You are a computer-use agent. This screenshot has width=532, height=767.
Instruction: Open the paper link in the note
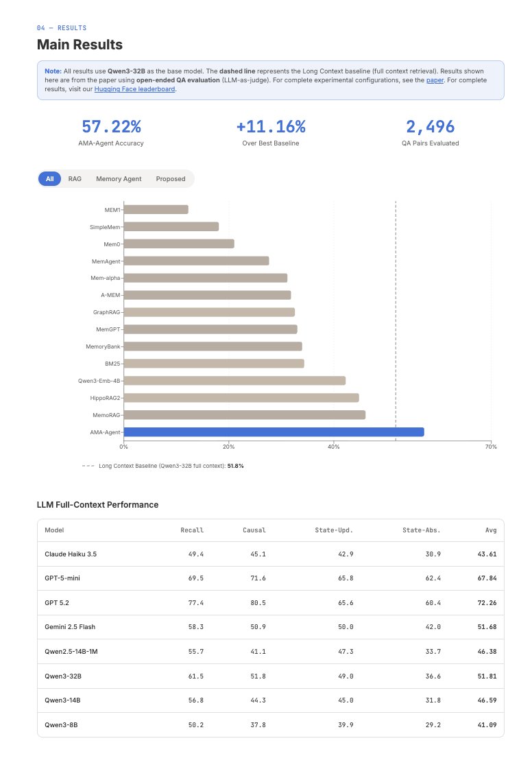(435, 80)
